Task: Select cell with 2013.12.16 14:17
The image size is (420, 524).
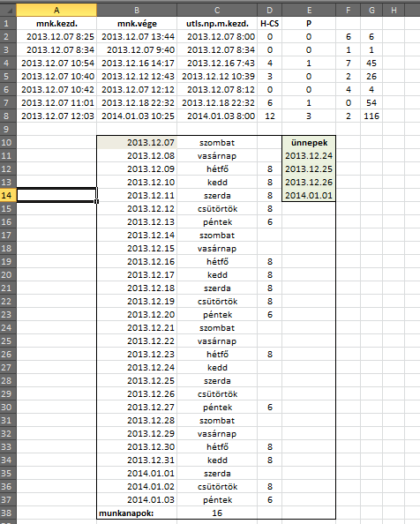Action: pos(137,64)
